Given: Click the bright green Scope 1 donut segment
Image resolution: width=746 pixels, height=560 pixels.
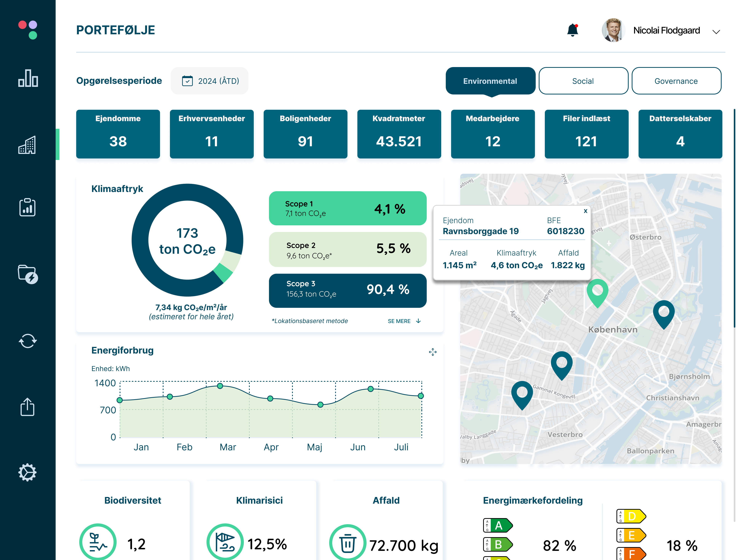Looking at the screenshot, I should (x=223, y=273).
